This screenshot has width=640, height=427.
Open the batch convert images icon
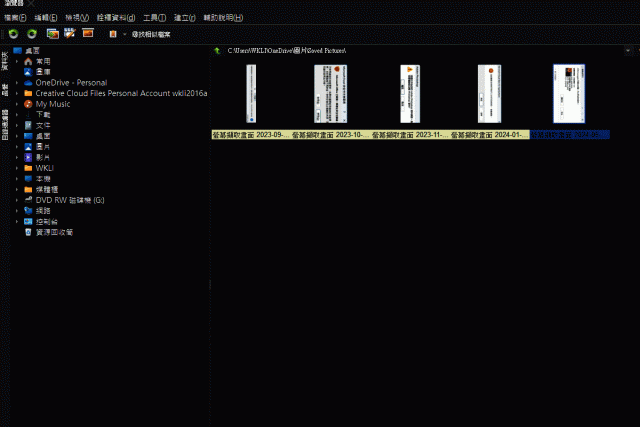click(x=52, y=34)
